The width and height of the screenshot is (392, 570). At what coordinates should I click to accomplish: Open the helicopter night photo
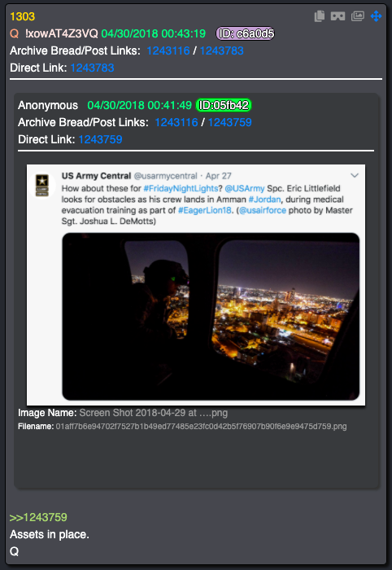[211, 316]
